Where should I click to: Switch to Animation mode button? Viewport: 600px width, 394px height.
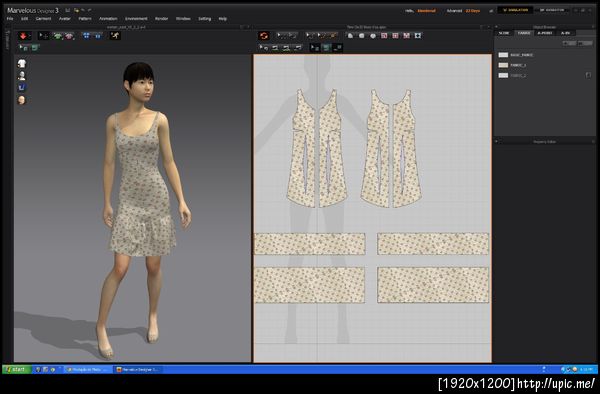[x=552, y=10]
